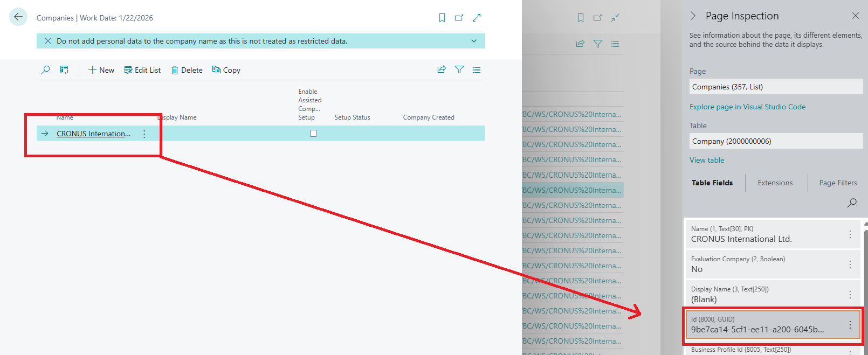The image size is (868, 355).
Task: Click the share icon in Companies toolbar
Action: 442,69
